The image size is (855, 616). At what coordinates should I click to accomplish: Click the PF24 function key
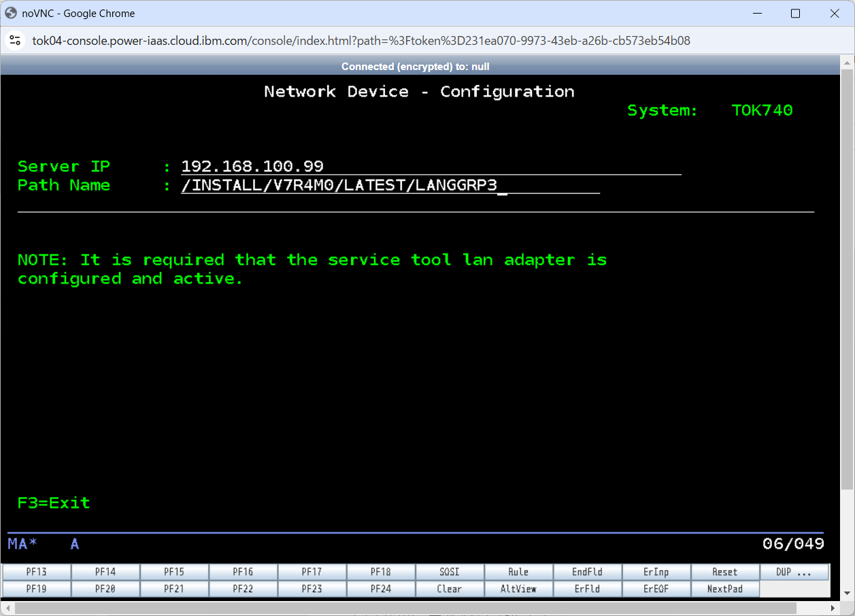(381, 589)
